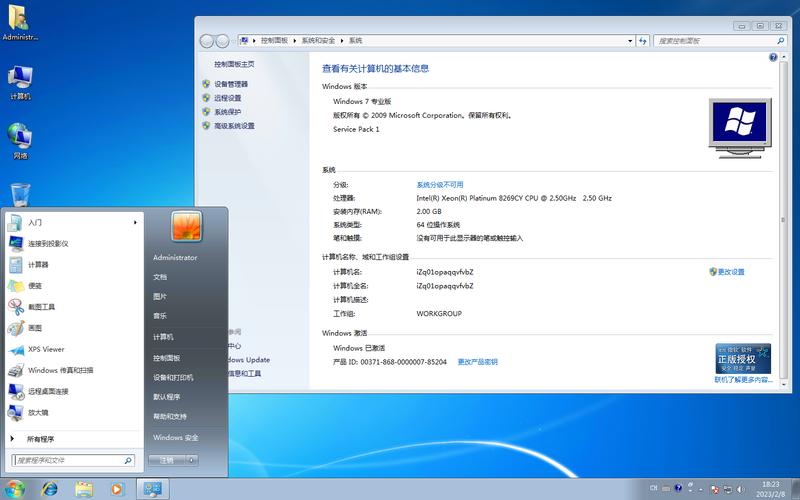Click the help question mark icon
This screenshot has height=500, width=800.
[773, 57]
